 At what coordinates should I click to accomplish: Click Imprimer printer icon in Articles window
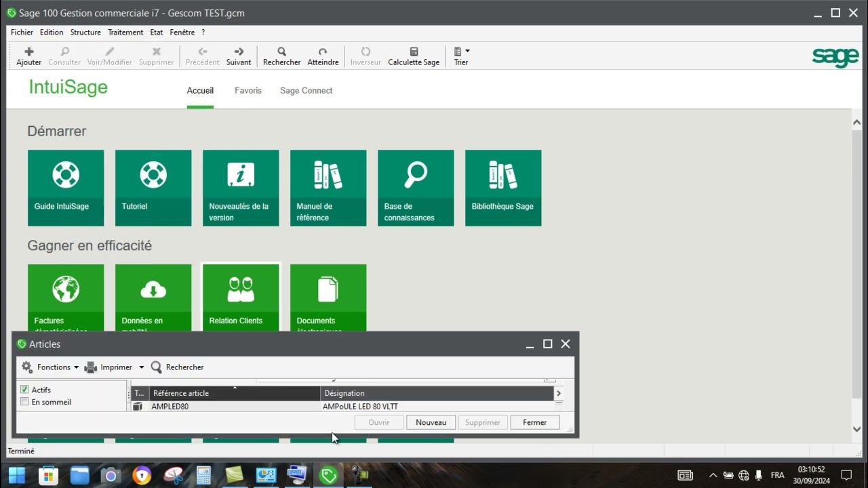90,367
